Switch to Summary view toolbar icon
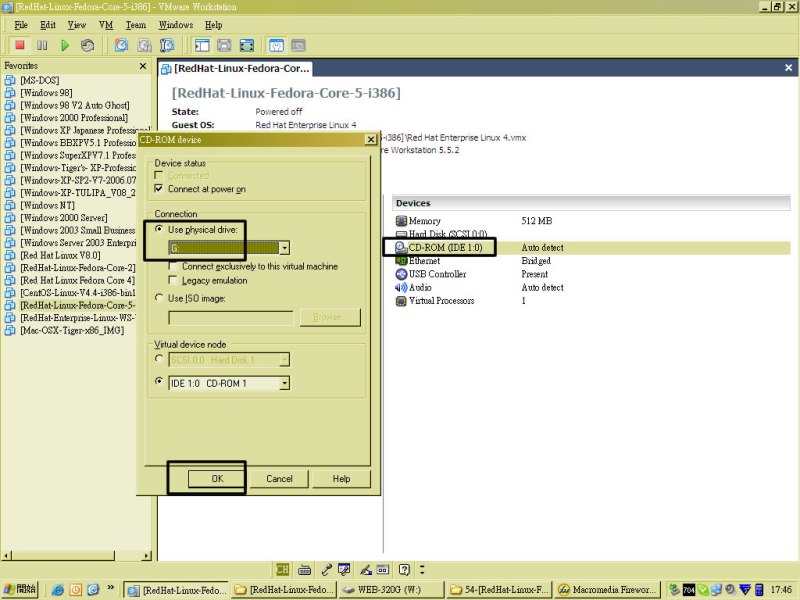Viewport: 800px width, 600px height. point(276,45)
